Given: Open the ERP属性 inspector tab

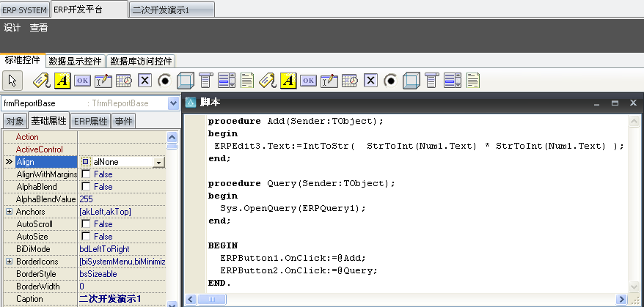Looking at the screenshot, I should pyautogui.click(x=91, y=122).
